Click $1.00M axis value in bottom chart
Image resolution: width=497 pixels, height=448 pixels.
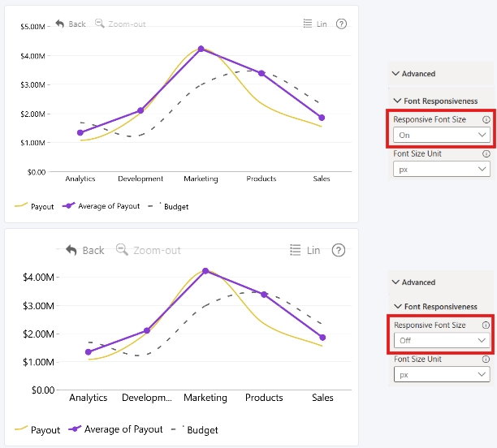click(38, 362)
